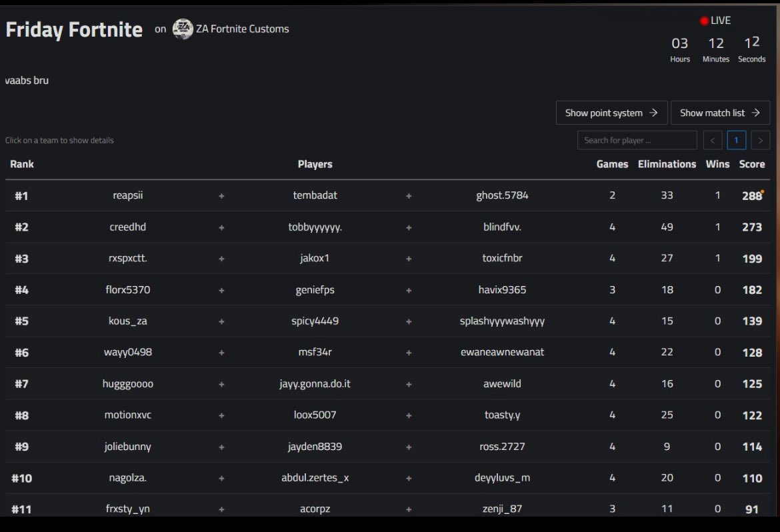Select player loox5007
This screenshot has height=532, width=780.
pos(315,415)
